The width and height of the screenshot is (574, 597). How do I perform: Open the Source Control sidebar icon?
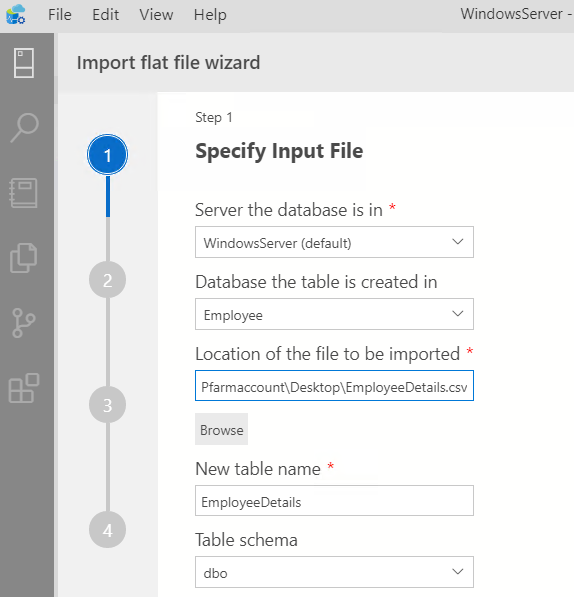[24, 323]
